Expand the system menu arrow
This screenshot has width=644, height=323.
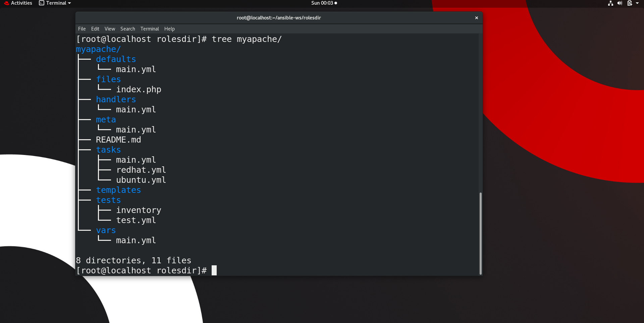point(637,3)
